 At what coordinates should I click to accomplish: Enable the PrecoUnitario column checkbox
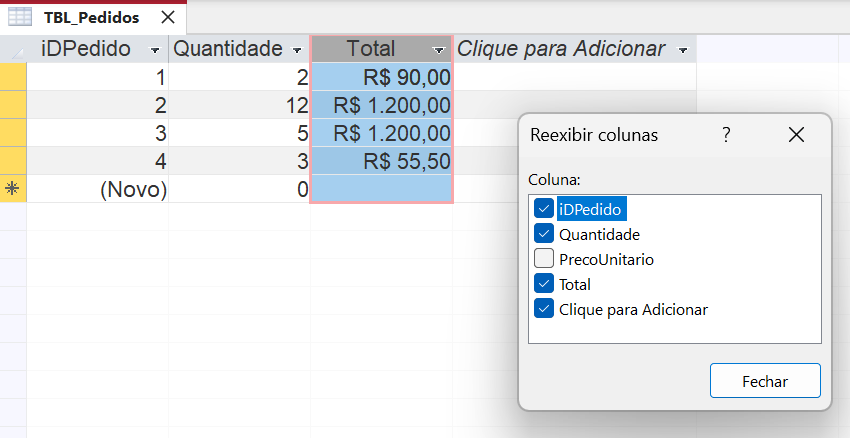tap(544, 259)
